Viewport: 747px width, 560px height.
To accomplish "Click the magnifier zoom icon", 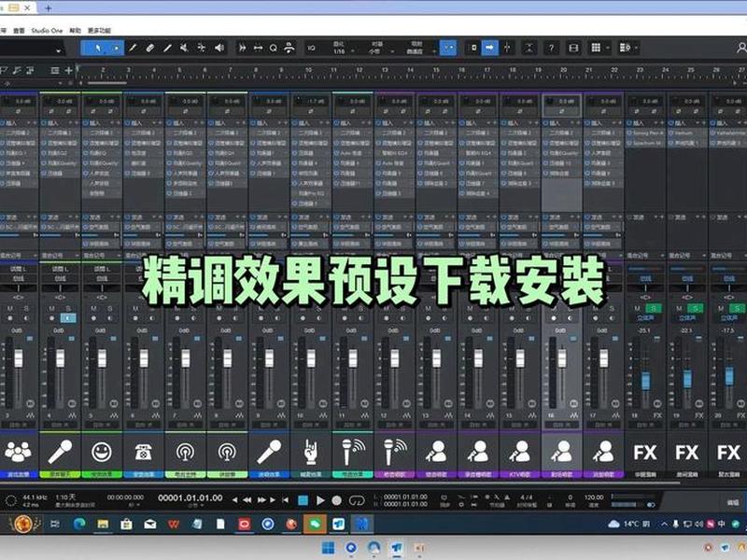I will [274, 49].
